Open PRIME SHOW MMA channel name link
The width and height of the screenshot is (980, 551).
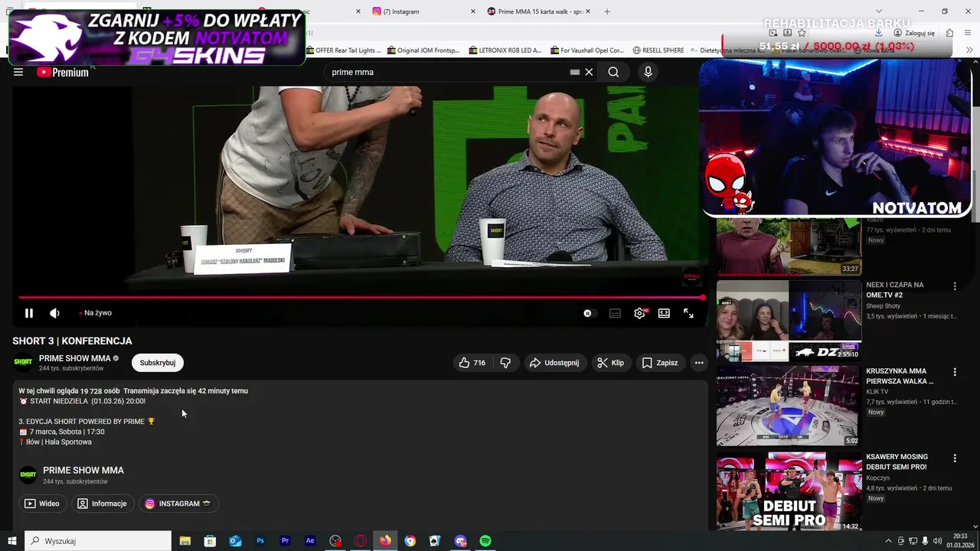tap(75, 358)
